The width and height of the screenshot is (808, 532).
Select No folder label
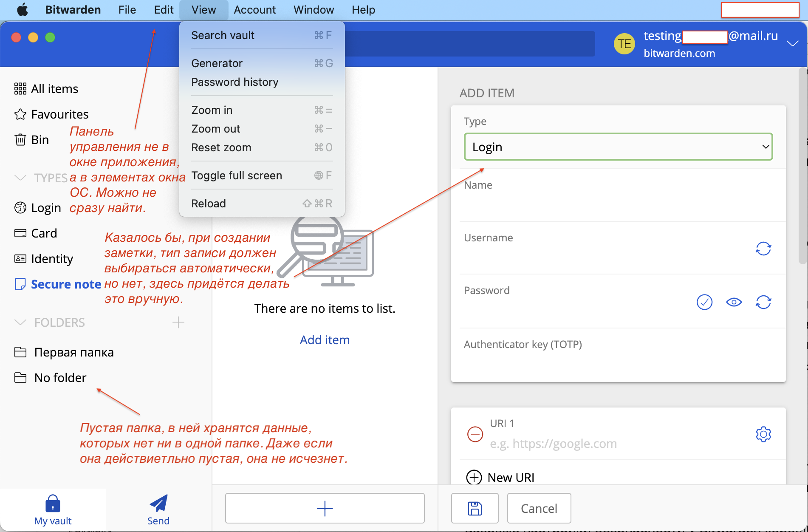tap(60, 378)
